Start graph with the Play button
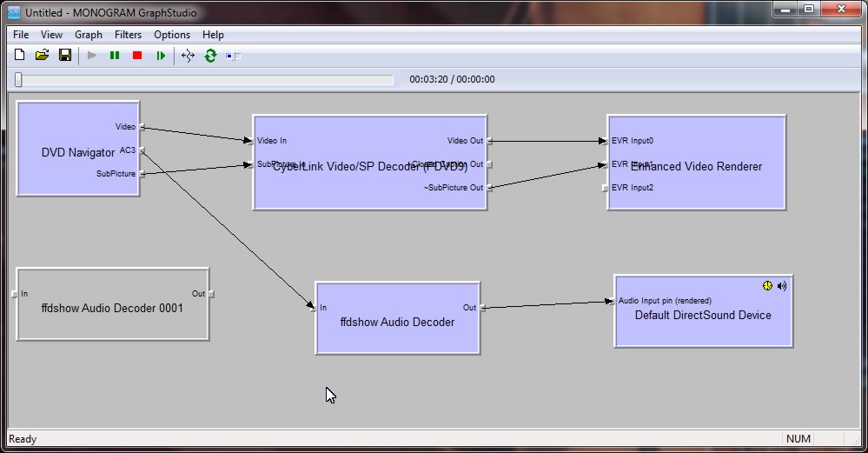This screenshot has height=453, width=868. point(92,56)
